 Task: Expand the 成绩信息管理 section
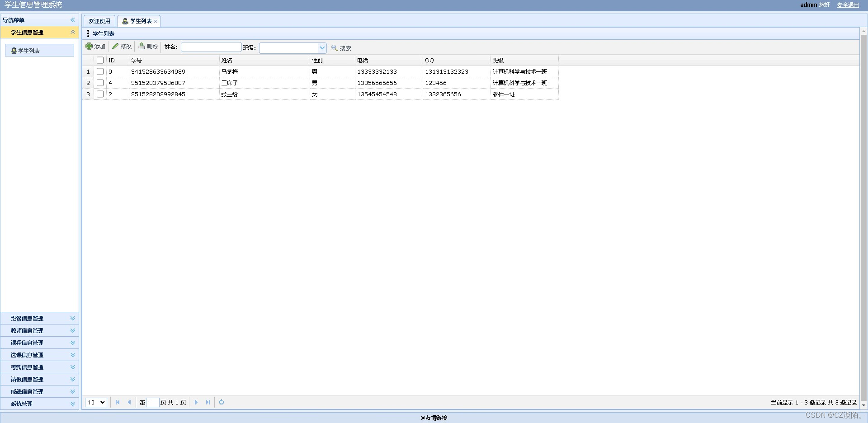point(72,391)
